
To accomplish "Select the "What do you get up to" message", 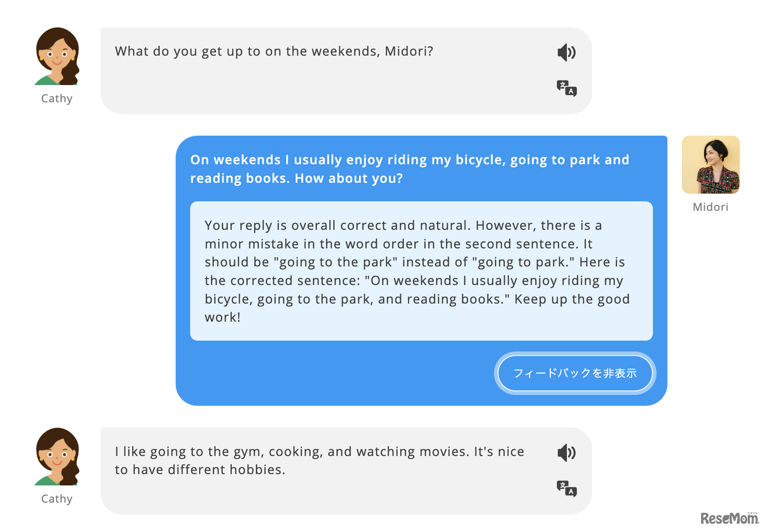I will [274, 52].
